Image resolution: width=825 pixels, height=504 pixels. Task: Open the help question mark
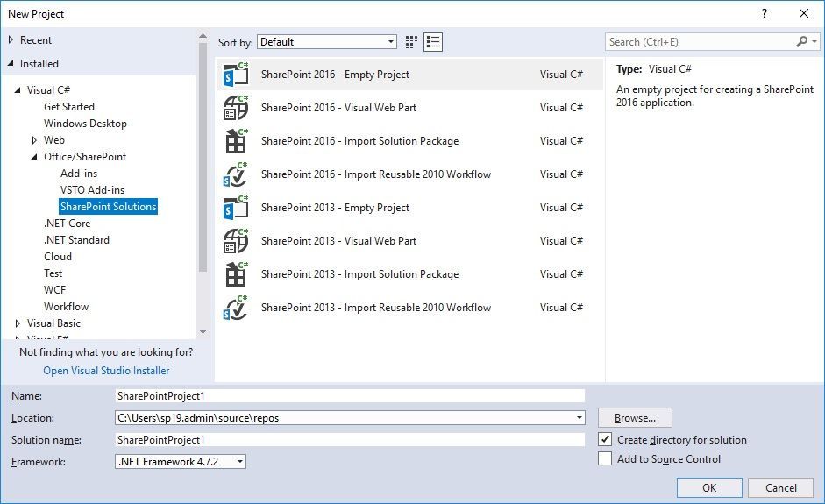pyautogui.click(x=765, y=13)
